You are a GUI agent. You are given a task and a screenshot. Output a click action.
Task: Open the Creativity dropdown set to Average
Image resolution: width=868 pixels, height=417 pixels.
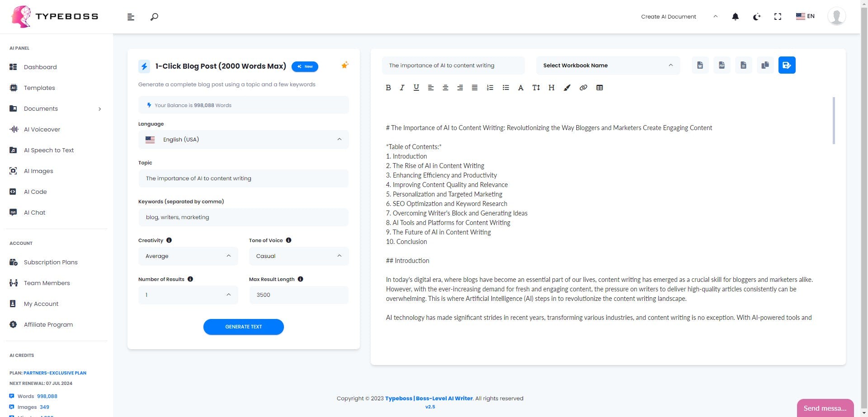pyautogui.click(x=188, y=256)
